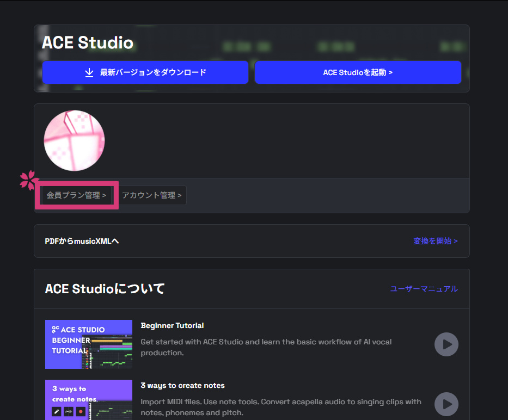Click the ACE Studio page heading

click(88, 43)
